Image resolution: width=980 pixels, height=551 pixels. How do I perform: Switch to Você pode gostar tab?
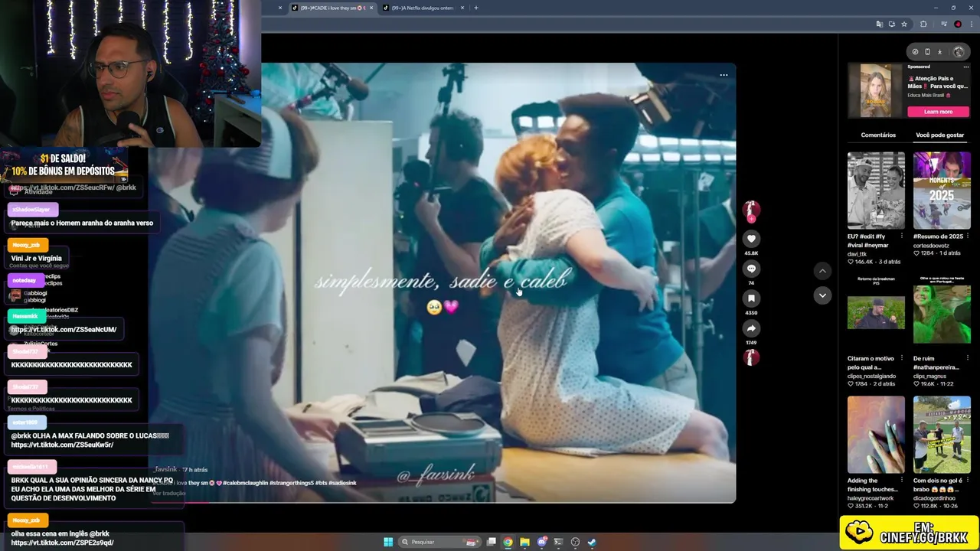point(940,135)
